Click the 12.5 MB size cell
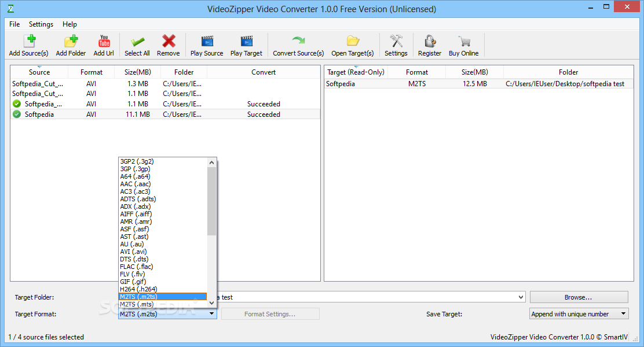Screen dimensions: 644x347 coord(475,84)
